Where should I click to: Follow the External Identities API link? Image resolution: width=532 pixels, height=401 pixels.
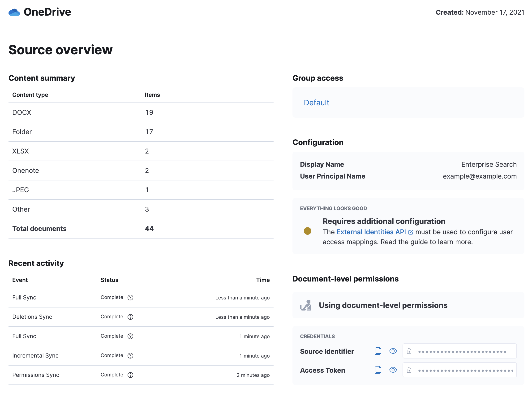point(371,232)
